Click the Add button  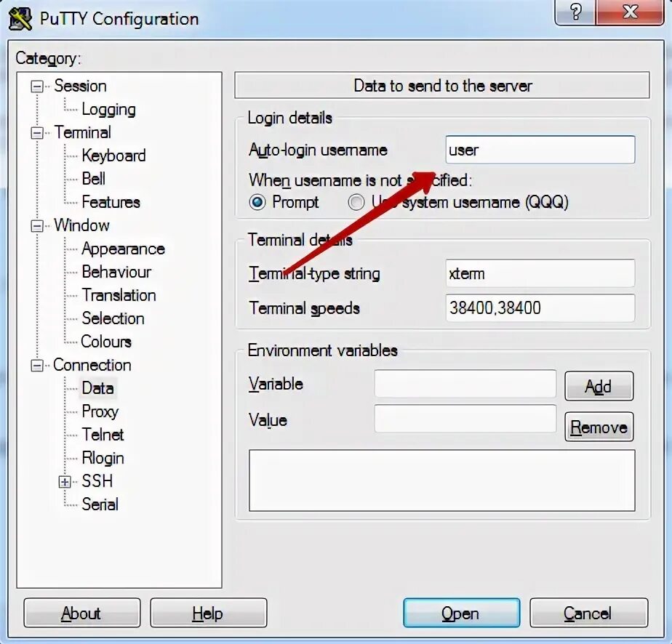pos(599,386)
